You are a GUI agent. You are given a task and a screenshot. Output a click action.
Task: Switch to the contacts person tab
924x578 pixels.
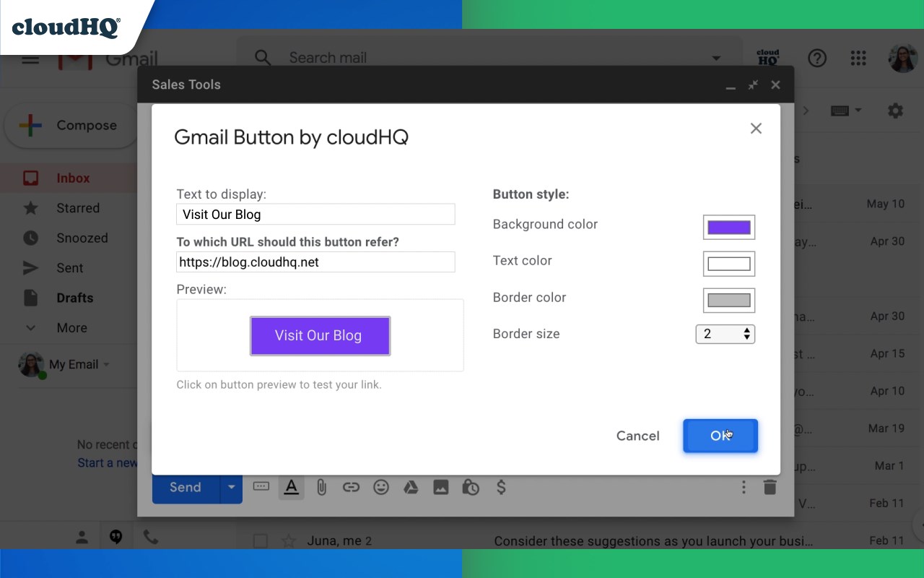82,537
